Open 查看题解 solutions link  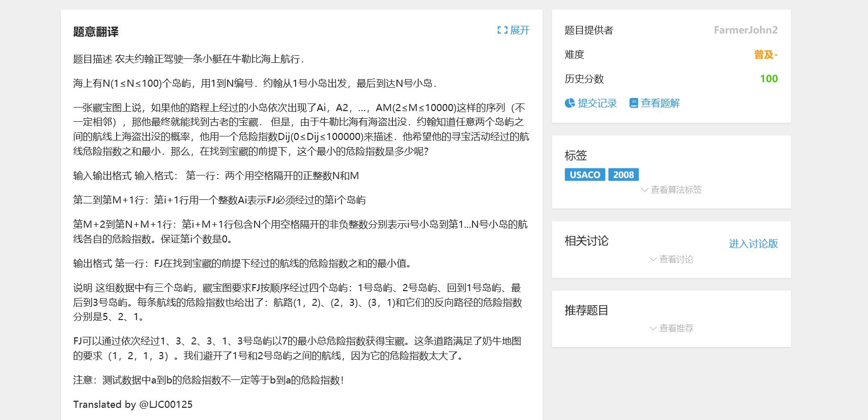(660, 103)
